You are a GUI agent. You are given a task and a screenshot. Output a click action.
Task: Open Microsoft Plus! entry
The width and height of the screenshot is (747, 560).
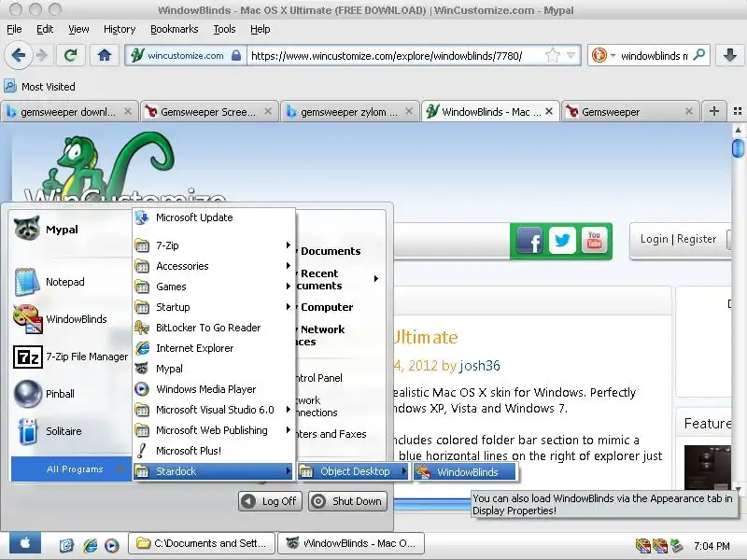coord(214,451)
